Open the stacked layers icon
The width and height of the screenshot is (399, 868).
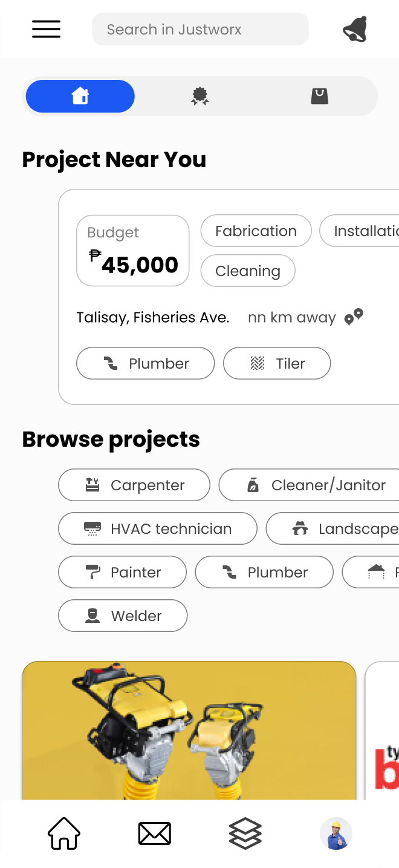(245, 833)
